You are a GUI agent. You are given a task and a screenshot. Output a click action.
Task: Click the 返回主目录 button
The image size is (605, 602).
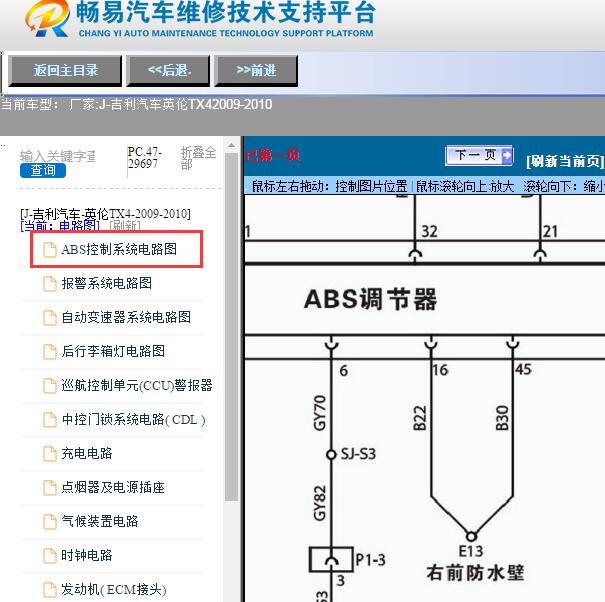pos(65,71)
